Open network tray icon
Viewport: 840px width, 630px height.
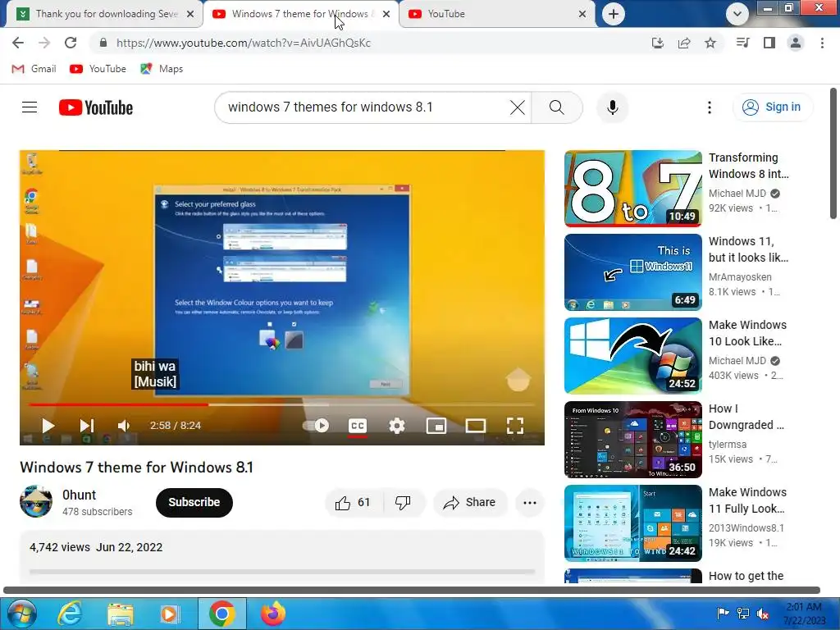click(743, 614)
